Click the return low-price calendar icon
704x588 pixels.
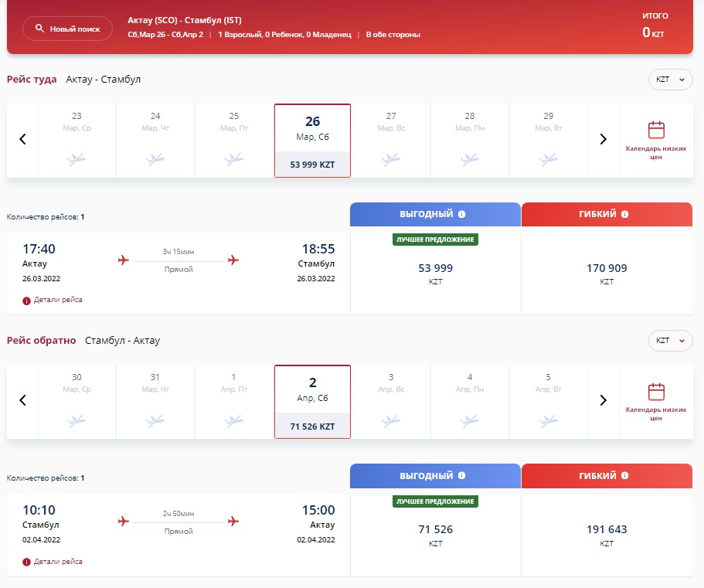click(x=656, y=391)
